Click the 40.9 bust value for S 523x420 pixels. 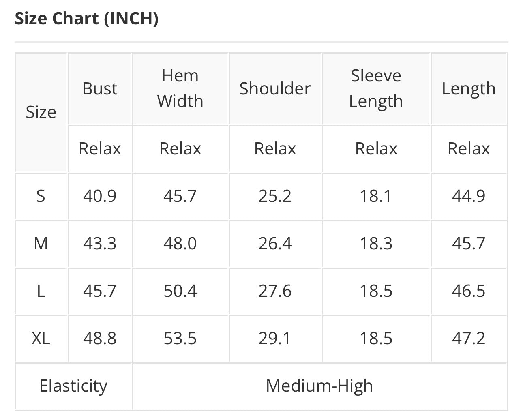click(100, 196)
